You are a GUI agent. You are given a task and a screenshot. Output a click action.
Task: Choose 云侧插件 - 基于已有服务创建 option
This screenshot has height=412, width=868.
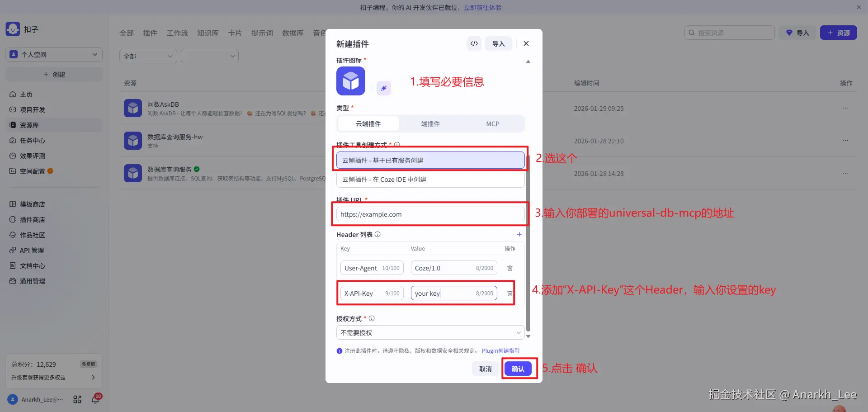430,161
